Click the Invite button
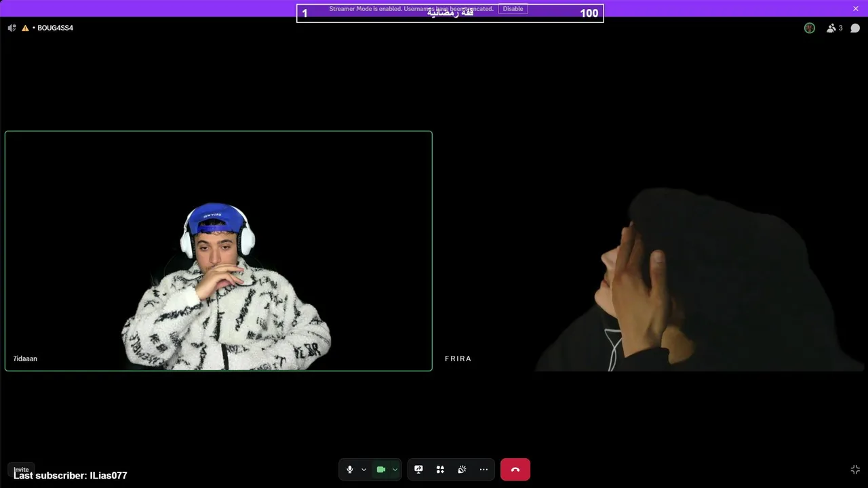Screen dimensions: 868x488 click(21, 470)
